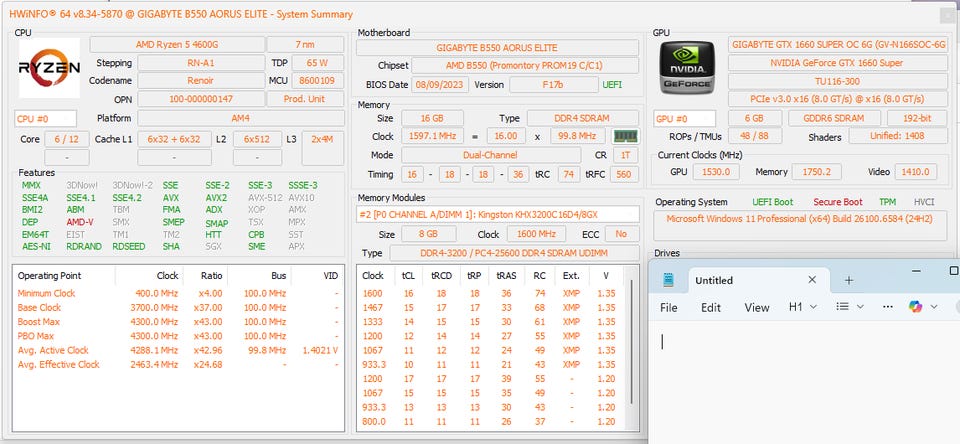Click the H1 heading button in Notepad

pos(795,307)
